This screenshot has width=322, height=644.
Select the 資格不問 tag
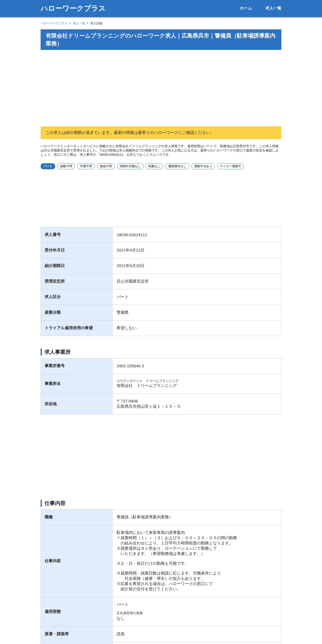pyautogui.click(x=106, y=166)
